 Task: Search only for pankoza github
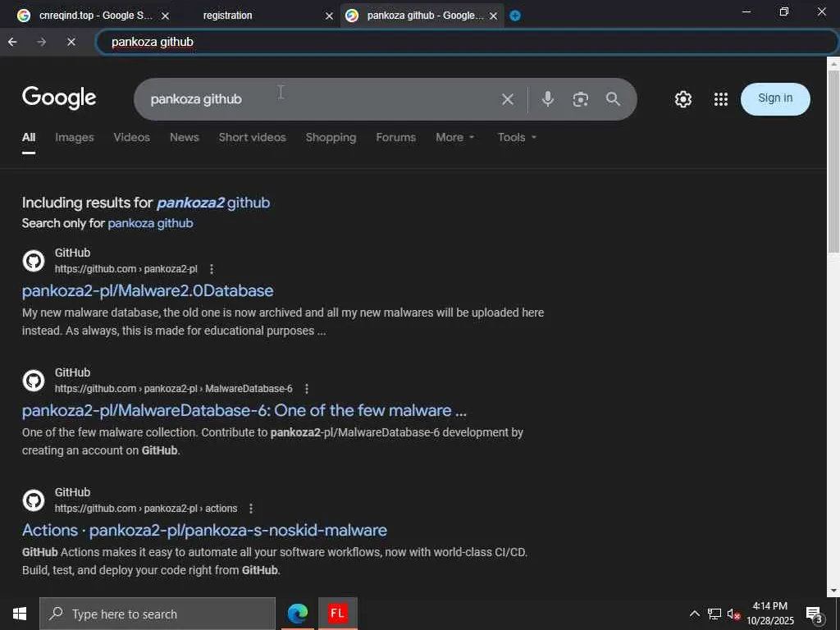(x=151, y=223)
